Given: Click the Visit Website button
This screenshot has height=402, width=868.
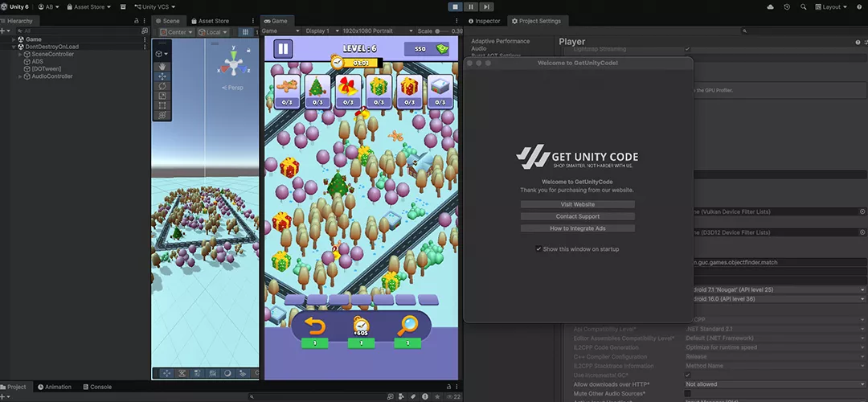Looking at the screenshot, I should (577, 204).
